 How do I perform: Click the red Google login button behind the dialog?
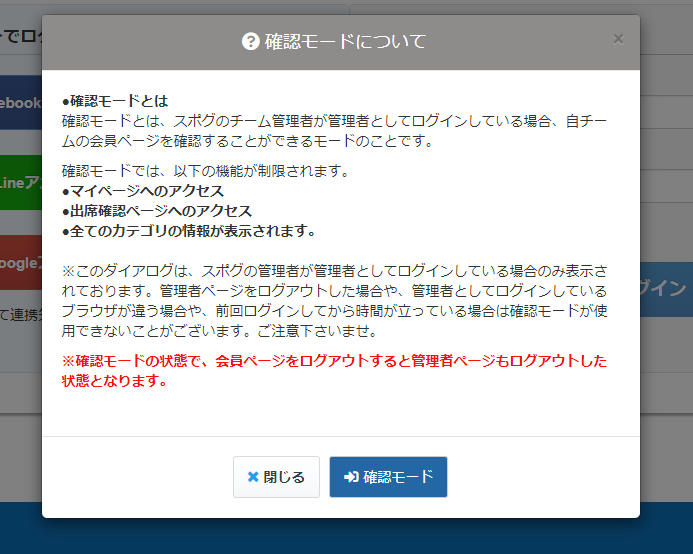(21, 263)
